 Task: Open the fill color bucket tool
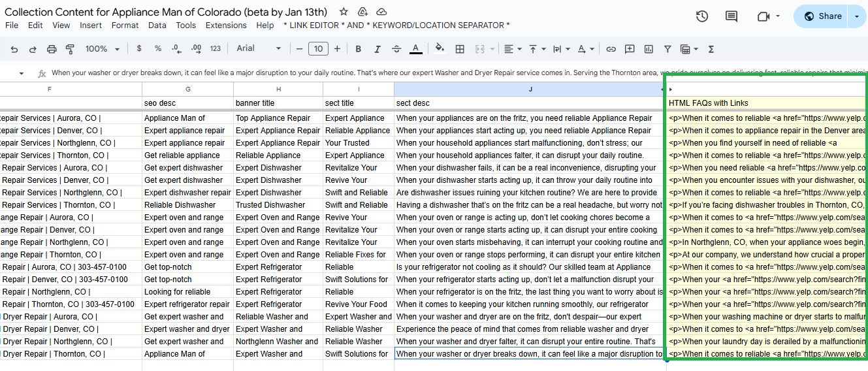pyautogui.click(x=440, y=48)
